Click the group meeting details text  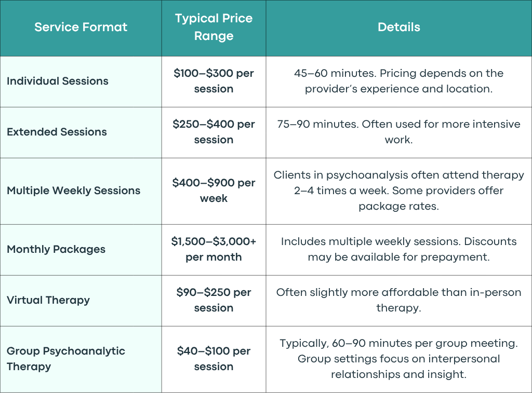(x=399, y=359)
